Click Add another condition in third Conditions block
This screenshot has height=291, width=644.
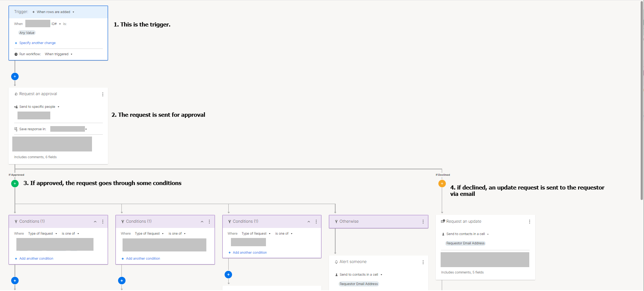(x=250, y=253)
